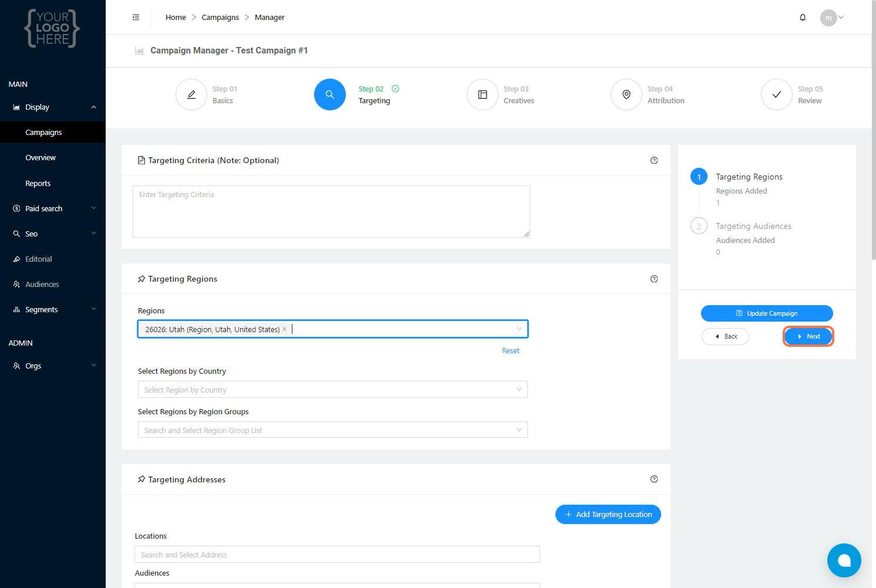Viewport: 876px width, 588px height.
Task: Click the Manager breadcrumb text
Action: tap(269, 18)
